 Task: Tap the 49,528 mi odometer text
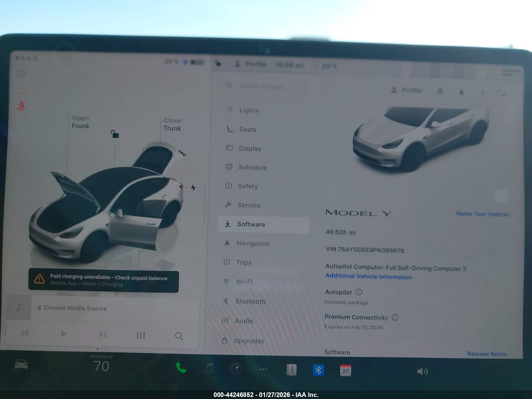341,232
